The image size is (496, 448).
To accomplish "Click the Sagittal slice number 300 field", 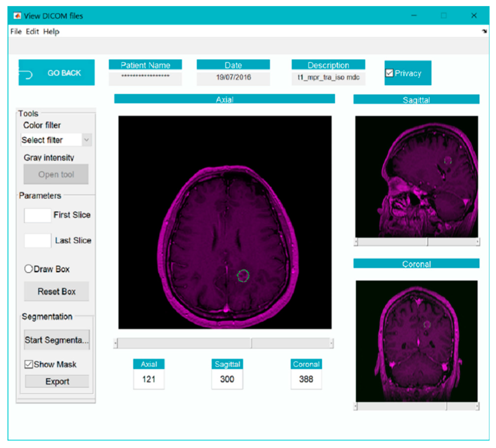I will [x=227, y=379].
